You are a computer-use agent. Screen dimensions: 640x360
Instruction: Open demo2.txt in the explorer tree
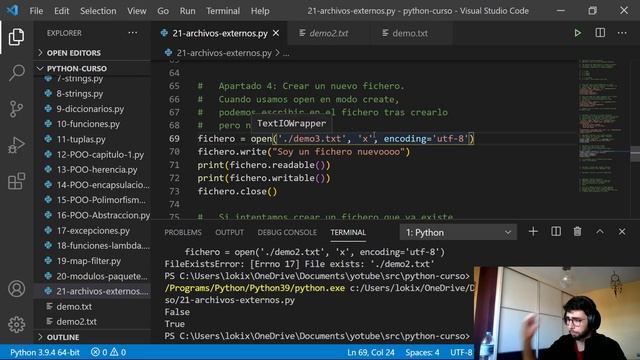(x=76, y=322)
